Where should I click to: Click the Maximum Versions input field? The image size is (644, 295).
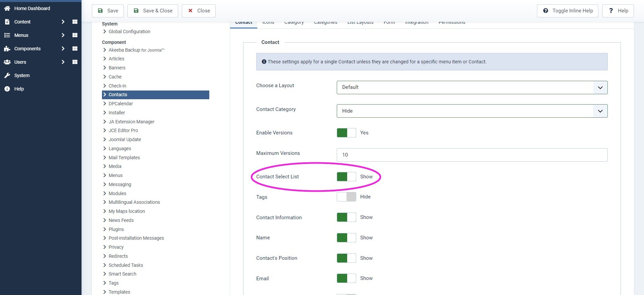click(472, 155)
